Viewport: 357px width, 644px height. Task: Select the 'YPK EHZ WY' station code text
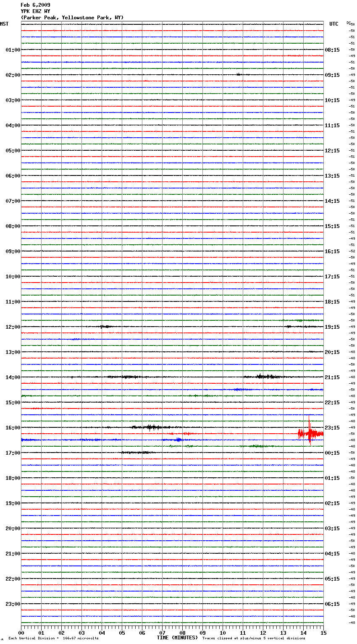point(35,11)
